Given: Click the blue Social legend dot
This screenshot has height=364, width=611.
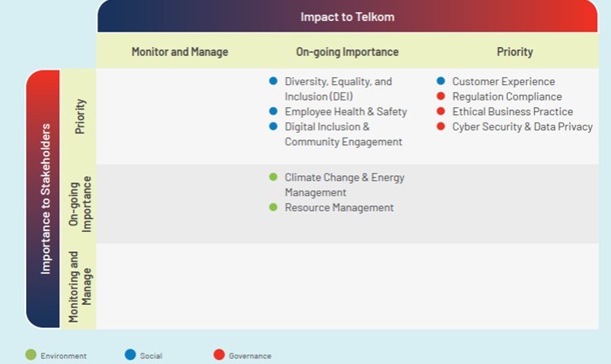Looking at the screenshot, I should (130, 354).
